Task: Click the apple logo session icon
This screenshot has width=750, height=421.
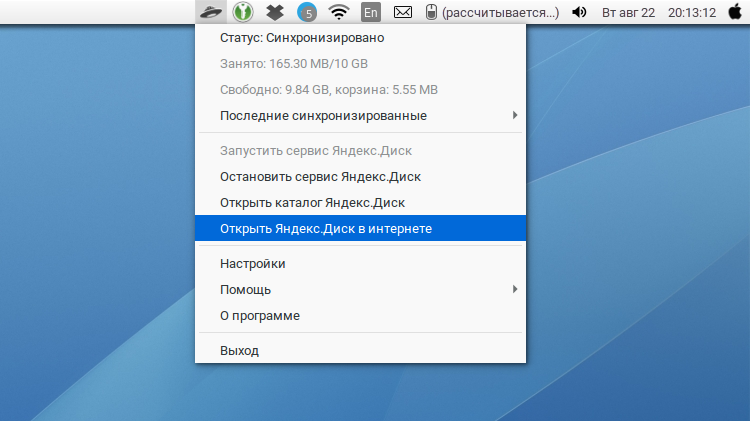Action: click(735, 11)
